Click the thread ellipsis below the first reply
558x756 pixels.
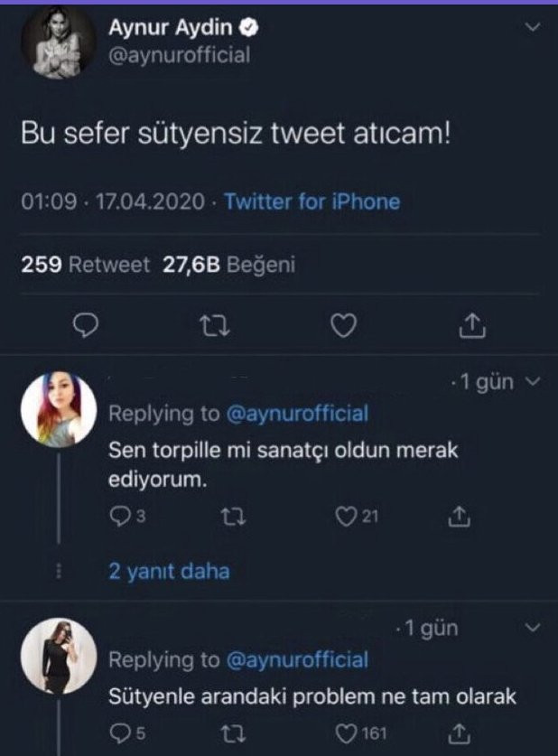(x=60, y=571)
